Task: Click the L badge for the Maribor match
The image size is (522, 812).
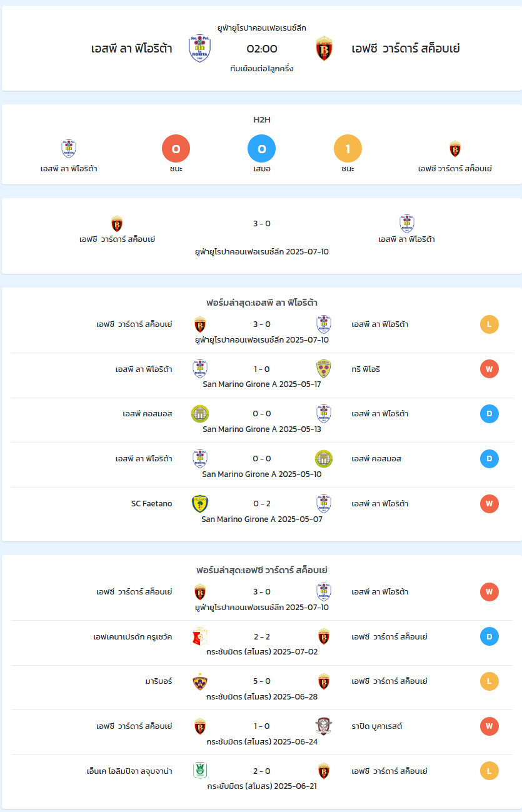Action: pyautogui.click(x=489, y=681)
